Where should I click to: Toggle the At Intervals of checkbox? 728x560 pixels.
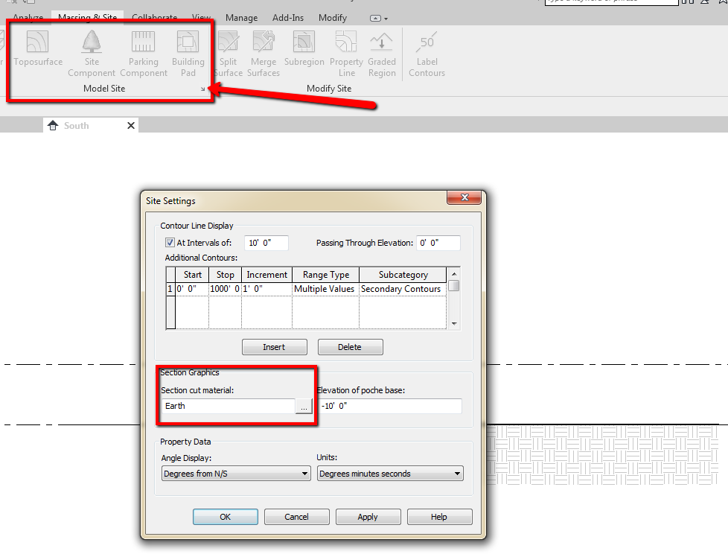point(169,242)
